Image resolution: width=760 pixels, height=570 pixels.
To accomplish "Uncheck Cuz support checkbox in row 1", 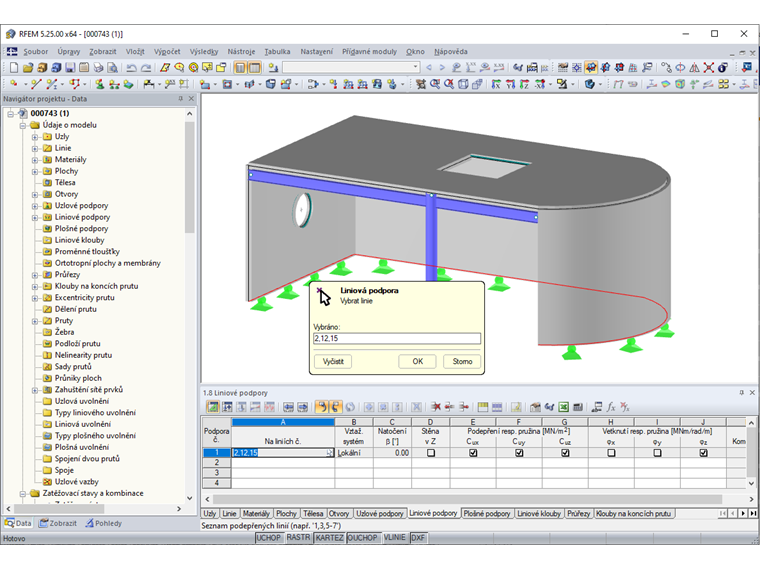I will [x=565, y=453].
